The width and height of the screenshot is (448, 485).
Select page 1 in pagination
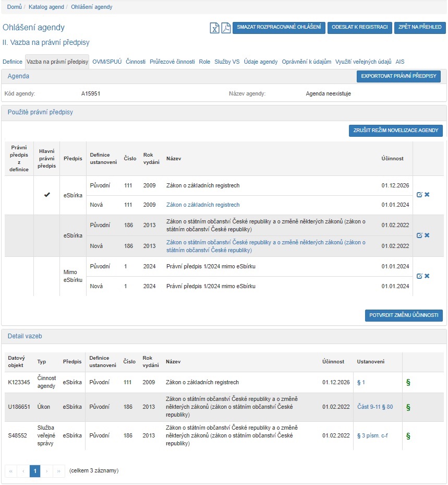(x=35, y=471)
